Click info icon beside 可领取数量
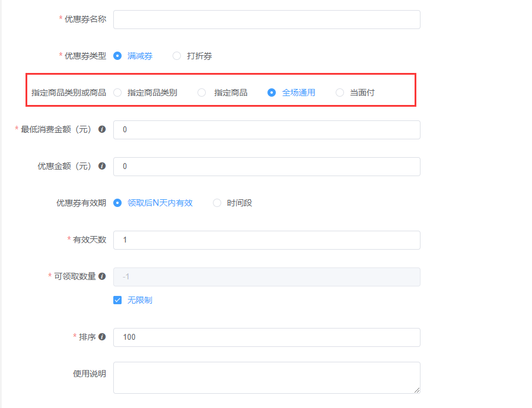The width and height of the screenshot is (532, 408). (102, 276)
